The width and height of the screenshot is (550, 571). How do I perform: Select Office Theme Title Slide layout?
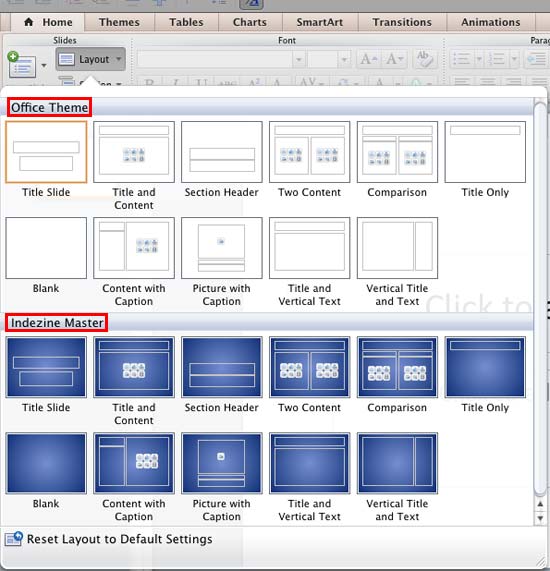click(46, 152)
